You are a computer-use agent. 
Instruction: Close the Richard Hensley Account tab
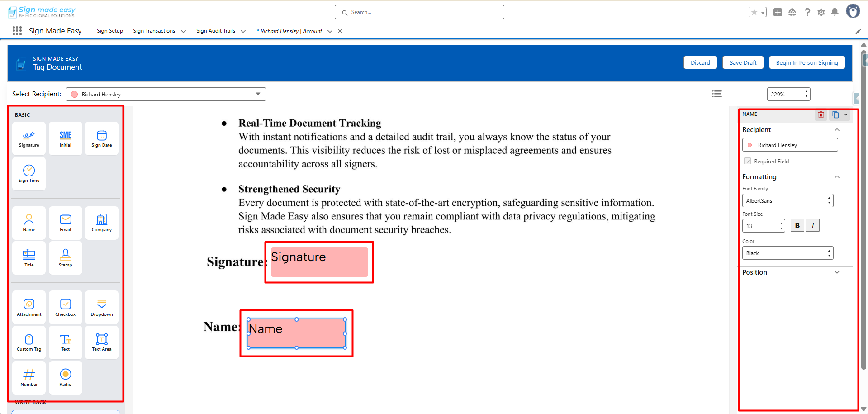coord(340,31)
